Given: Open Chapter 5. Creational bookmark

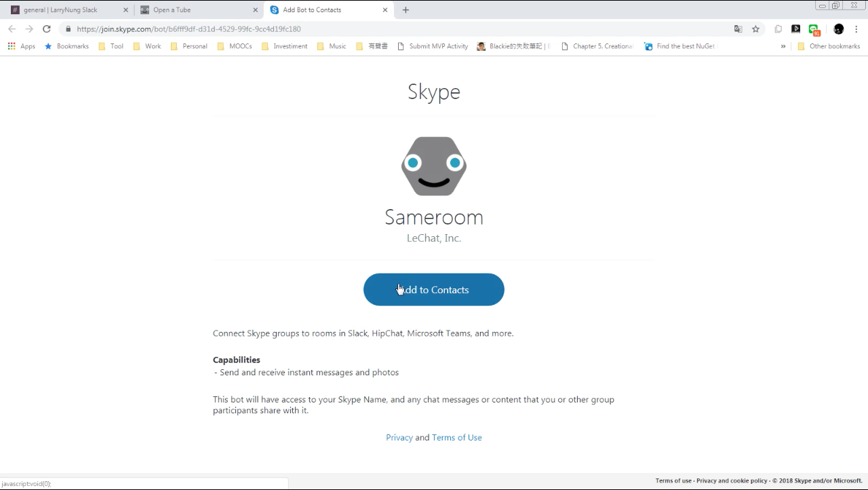Looking at the screenshot, I should (597, 46).
